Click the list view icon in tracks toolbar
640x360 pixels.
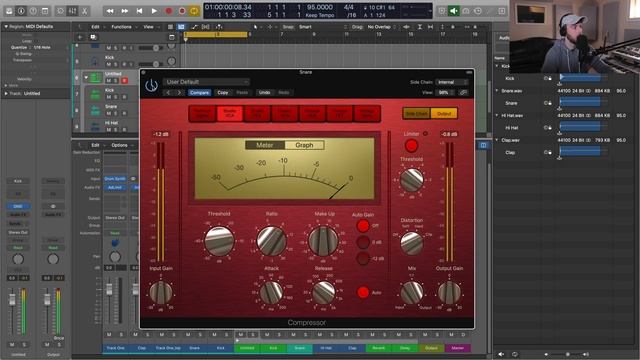170,27
